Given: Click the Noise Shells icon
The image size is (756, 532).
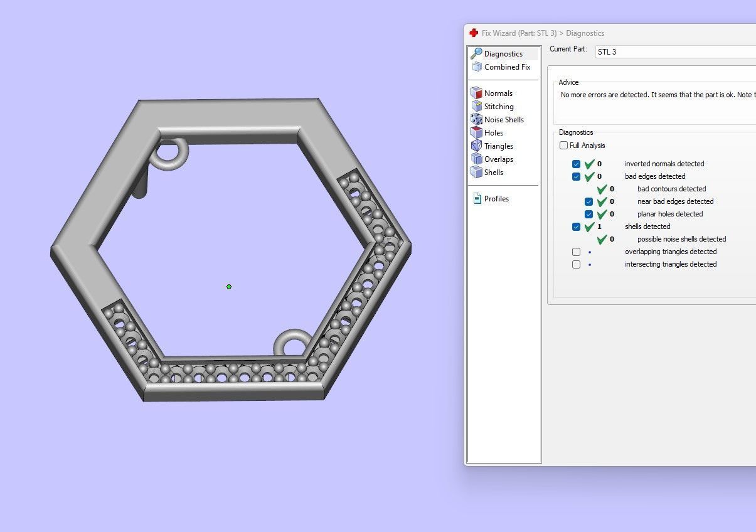Looking at the screenshot, I should 476,120.
